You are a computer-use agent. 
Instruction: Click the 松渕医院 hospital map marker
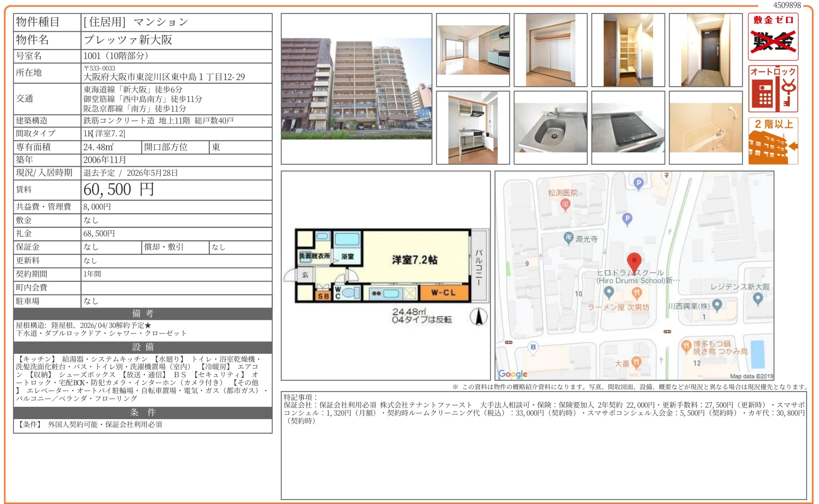coord(565,205)
